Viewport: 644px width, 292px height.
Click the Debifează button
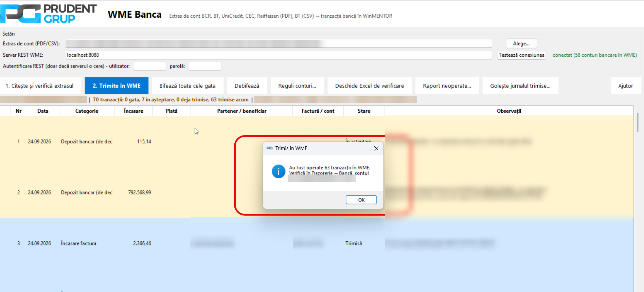pos(247,86)
